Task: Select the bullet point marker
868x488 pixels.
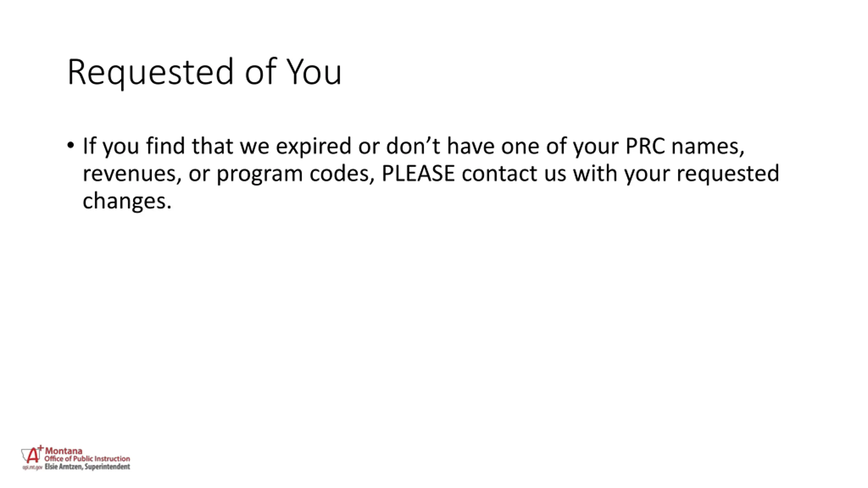Action: pos(71,146)
